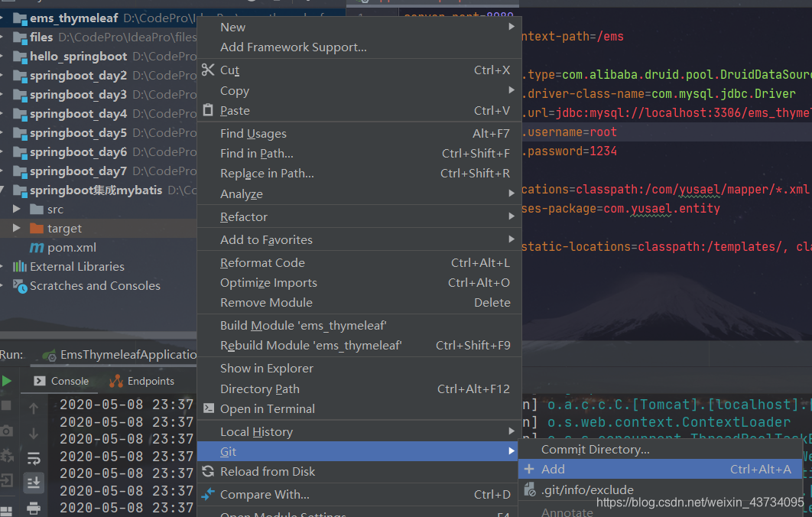Image resolution: width=812 pixels, height=517 pixels.
Task: Click the up arrow console icon
Action: 34,408
